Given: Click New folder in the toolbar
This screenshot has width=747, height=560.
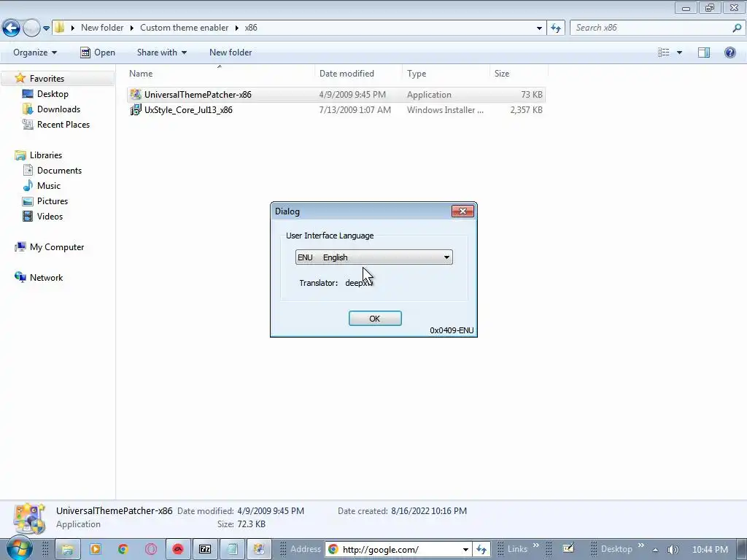Looking at the screenshot, I should pyautogui.click(x=231, y=52).
